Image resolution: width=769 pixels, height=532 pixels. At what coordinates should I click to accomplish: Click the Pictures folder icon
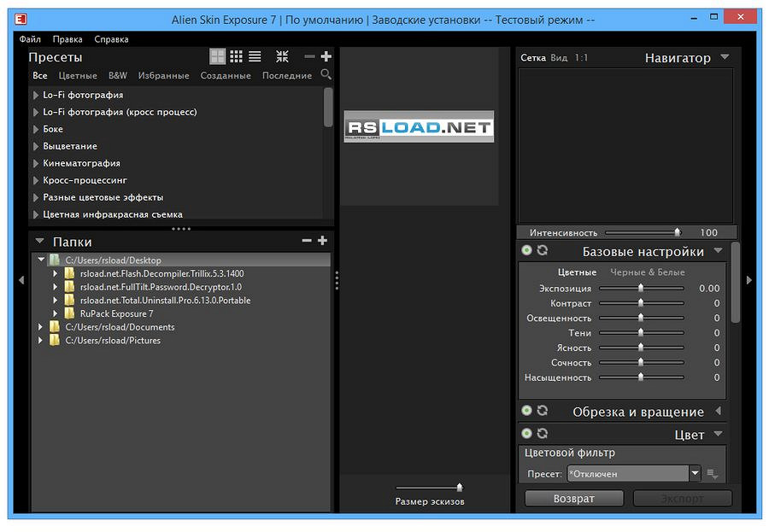[x=55, y=340]
